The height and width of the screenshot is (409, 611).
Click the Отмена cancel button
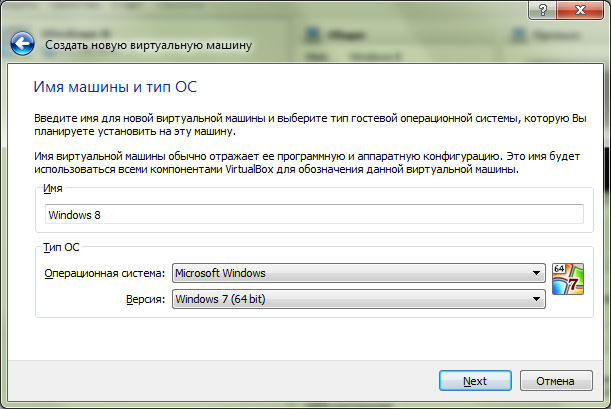tap(556, 381)
